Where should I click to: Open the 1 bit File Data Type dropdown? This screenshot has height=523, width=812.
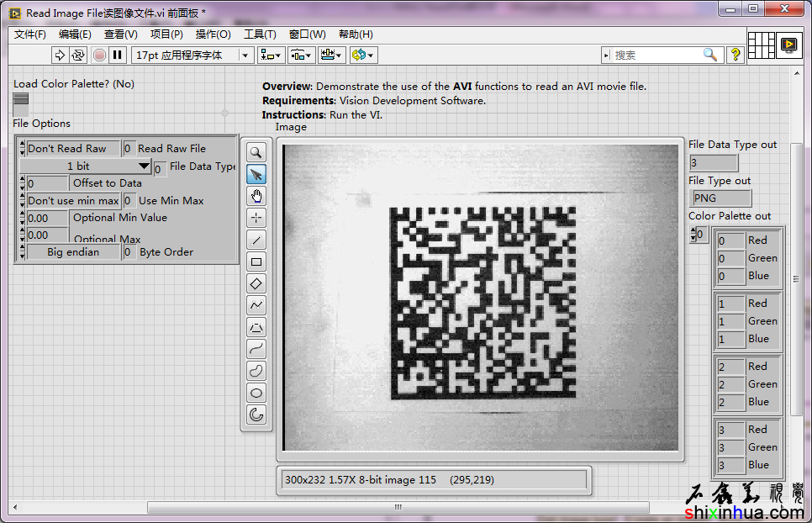point(86,166)
